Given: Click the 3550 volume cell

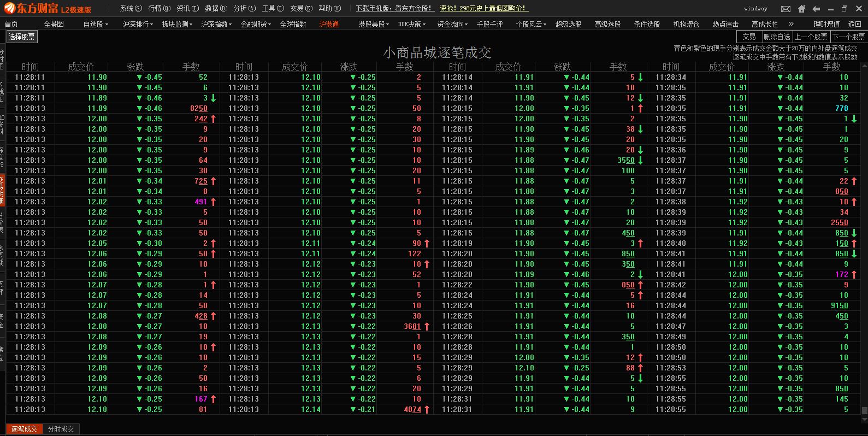Looking at the screenshot, I should [x=626, y=160].
